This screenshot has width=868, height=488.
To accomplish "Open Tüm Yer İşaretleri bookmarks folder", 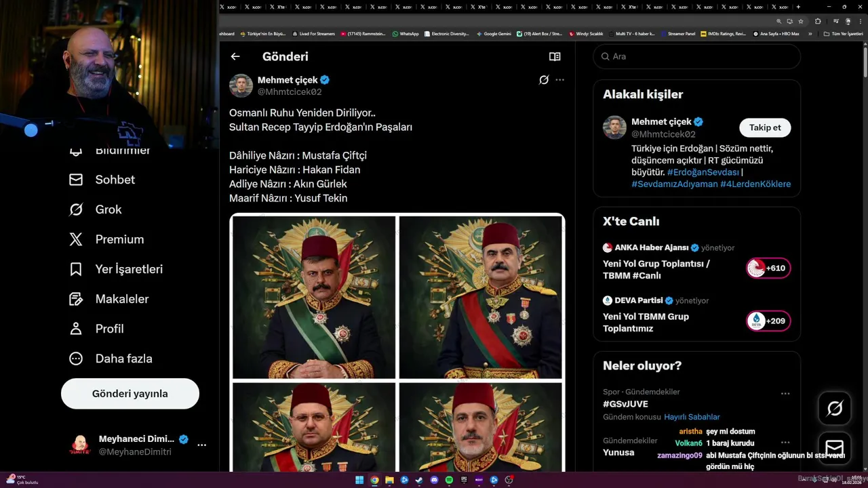I will pos(843,33).
